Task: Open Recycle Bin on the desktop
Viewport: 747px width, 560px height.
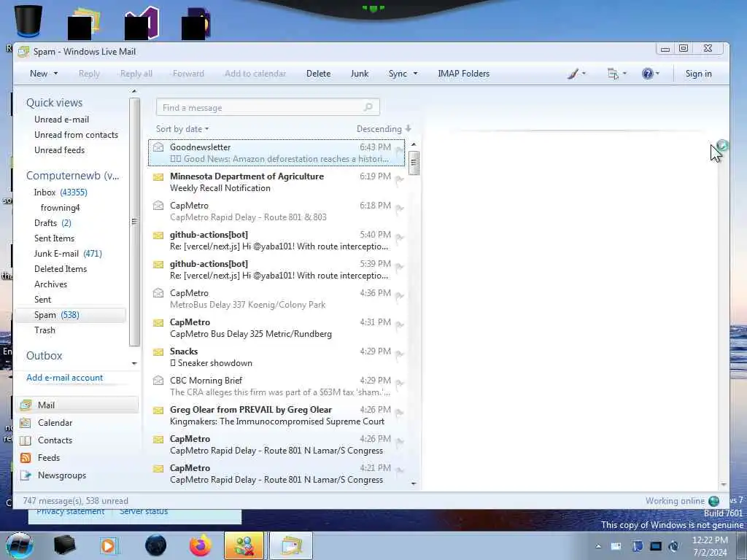Action: click(x=28, y=21)
